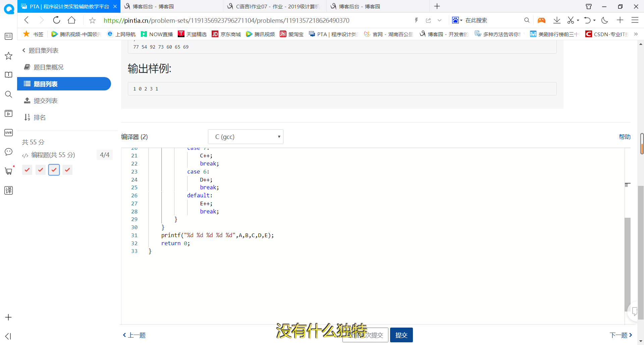Bookmark this page with the star icon

click(92, 20)
